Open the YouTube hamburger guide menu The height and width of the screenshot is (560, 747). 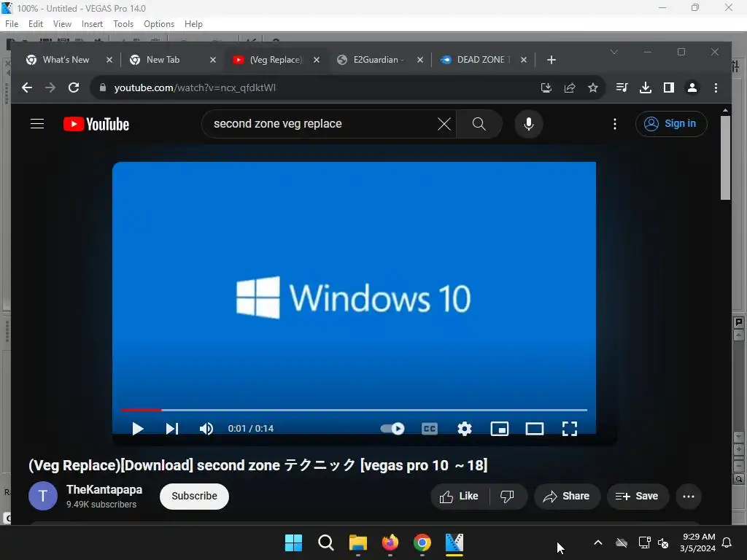[x=37, y=124]
